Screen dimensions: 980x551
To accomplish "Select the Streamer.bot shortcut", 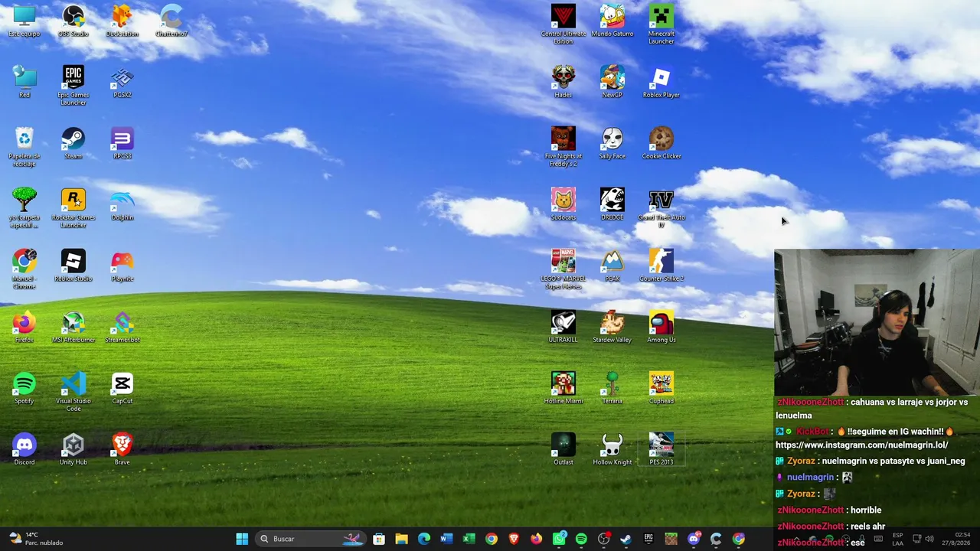I will pos(122,327).
